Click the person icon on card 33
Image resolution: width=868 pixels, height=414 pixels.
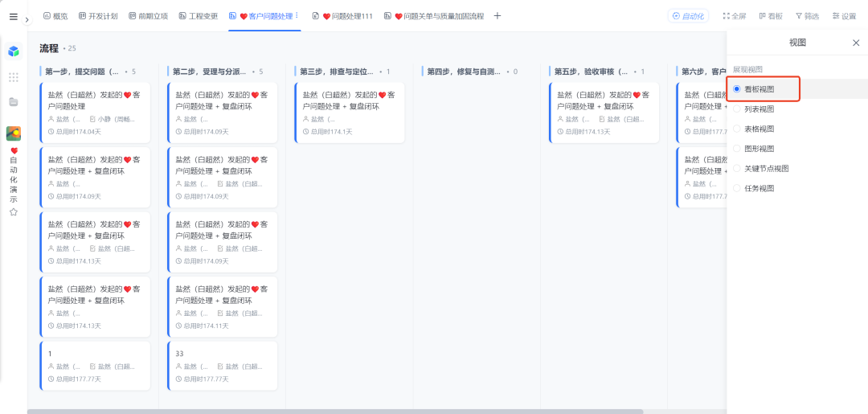[x=178, y=367]
